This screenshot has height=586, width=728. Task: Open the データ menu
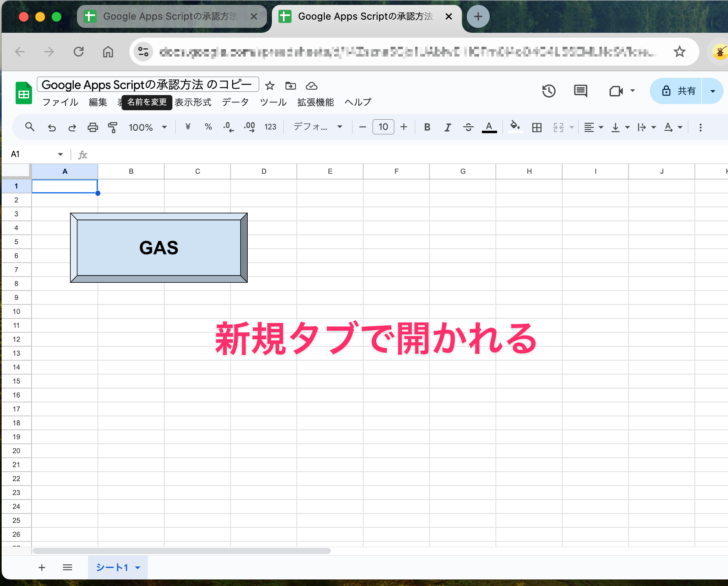pos(235,102)
